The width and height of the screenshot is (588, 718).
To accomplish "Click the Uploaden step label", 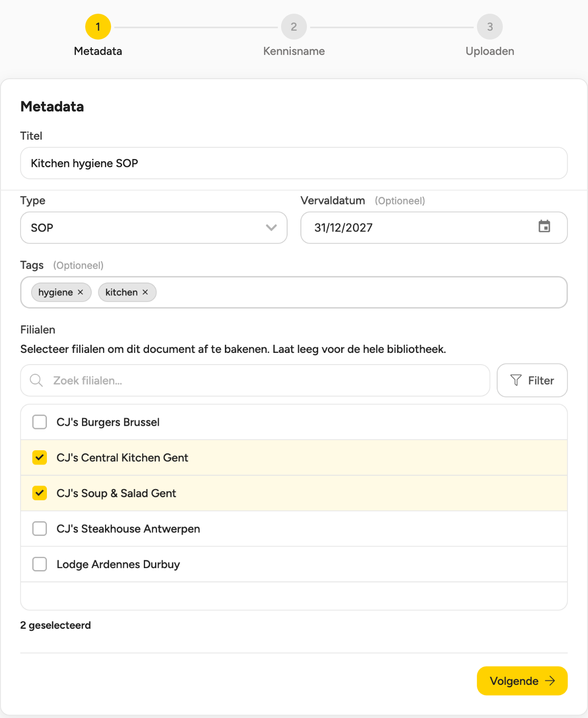I will (490, 51).
